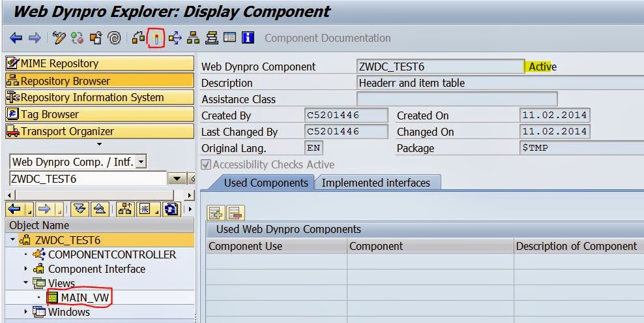This screenshot has width=644, height=323.
Task: Open the MIME Repository panel
Action: click(99, 64)
